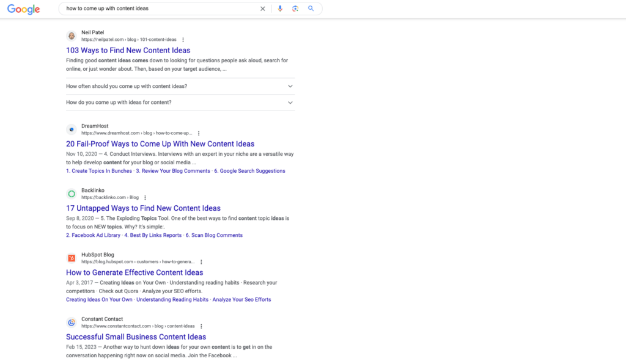Click the backlinko.com breadcrumb URL

click(x=110, y=198)
